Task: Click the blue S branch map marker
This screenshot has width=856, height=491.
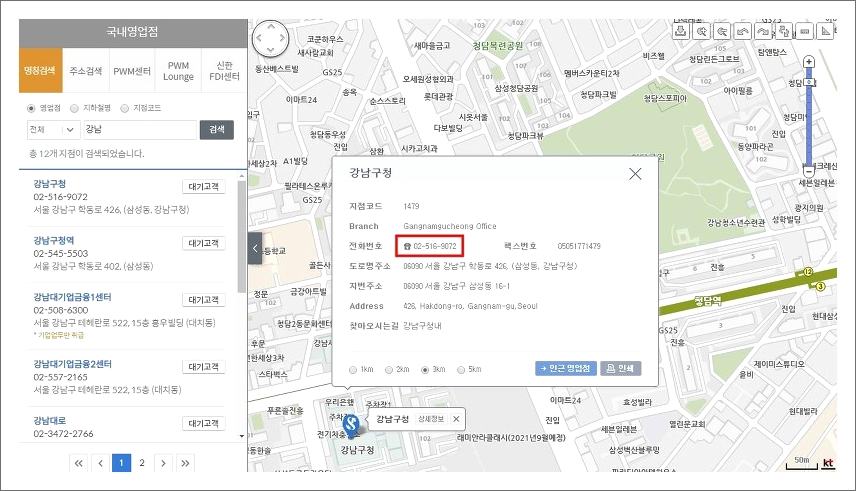Action: tap(351, 425)
